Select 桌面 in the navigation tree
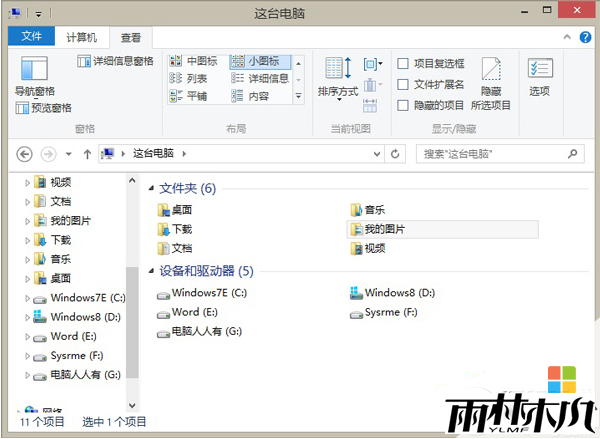The image size is (600, 439). tap(53, 278)
